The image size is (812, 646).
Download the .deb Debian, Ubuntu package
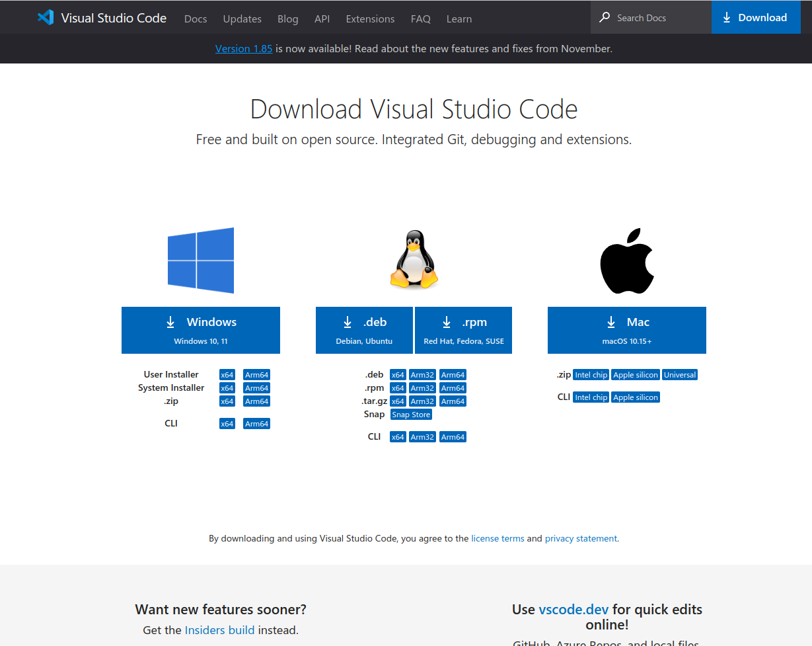364,330
